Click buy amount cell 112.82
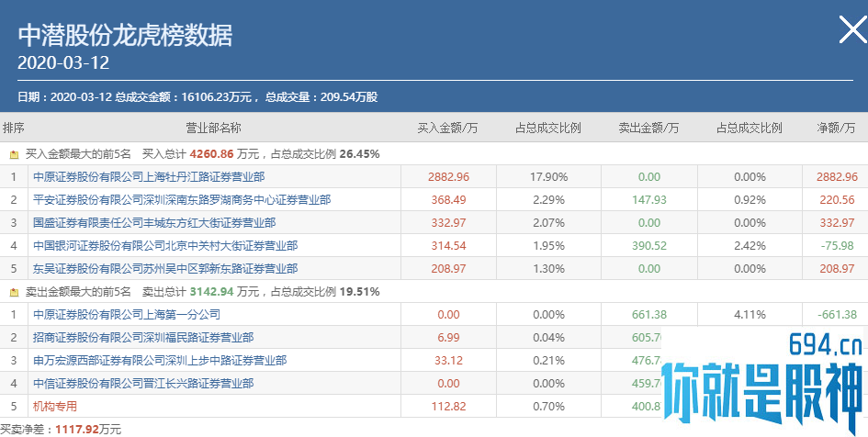This screenshot has height=437, width=868. click(x=448, y=407)
